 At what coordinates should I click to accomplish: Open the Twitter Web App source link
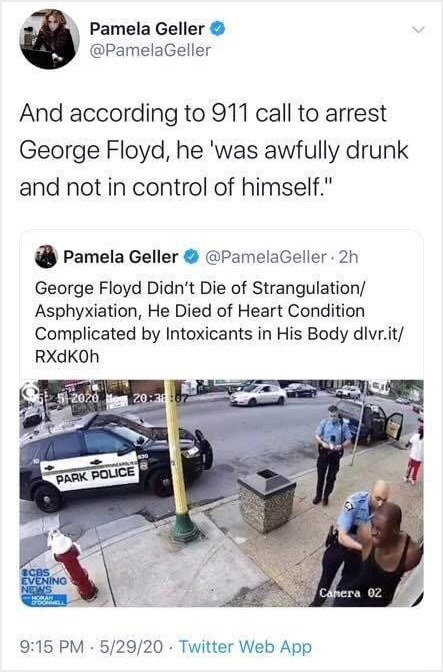tap(245, 647)
